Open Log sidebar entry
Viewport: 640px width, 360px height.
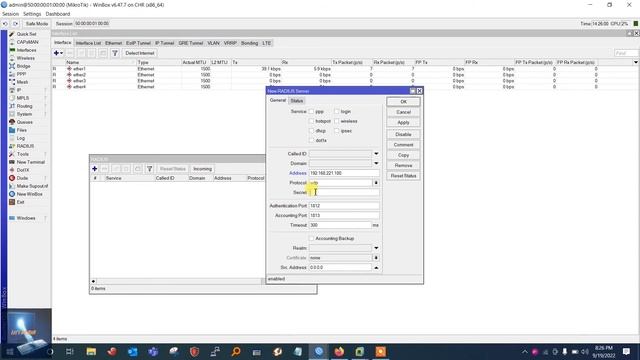coord(20,138)
